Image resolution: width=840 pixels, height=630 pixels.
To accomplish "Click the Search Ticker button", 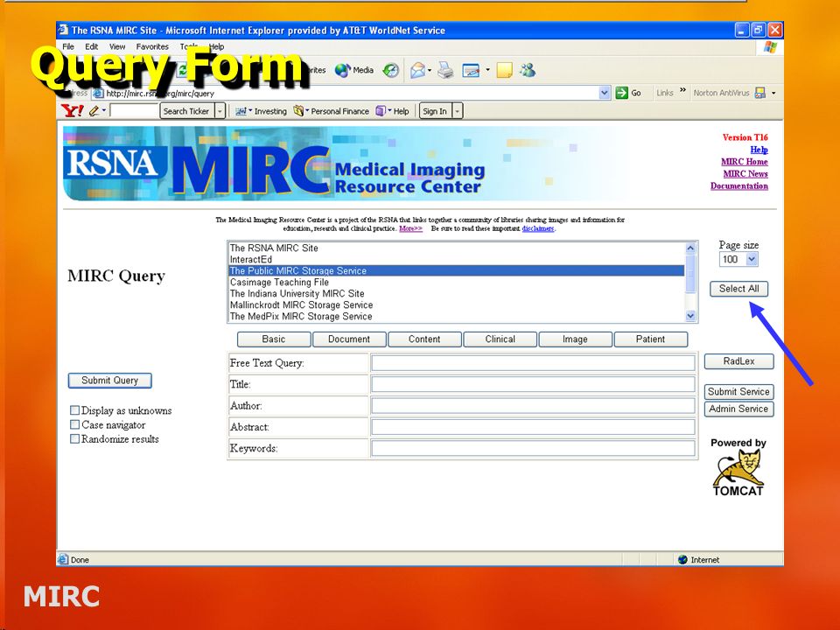I will point(186,111).
